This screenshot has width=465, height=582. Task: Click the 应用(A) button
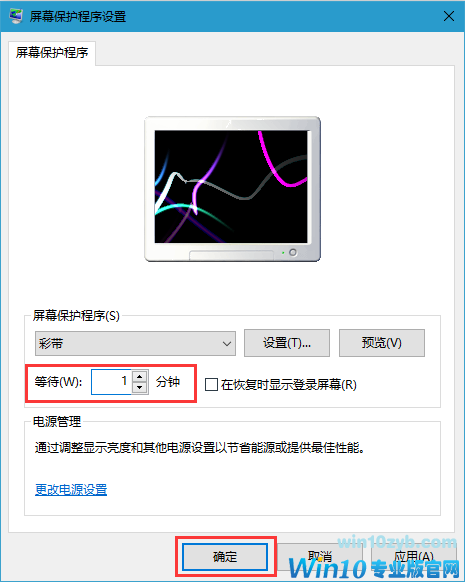click(x=413, y=557)
